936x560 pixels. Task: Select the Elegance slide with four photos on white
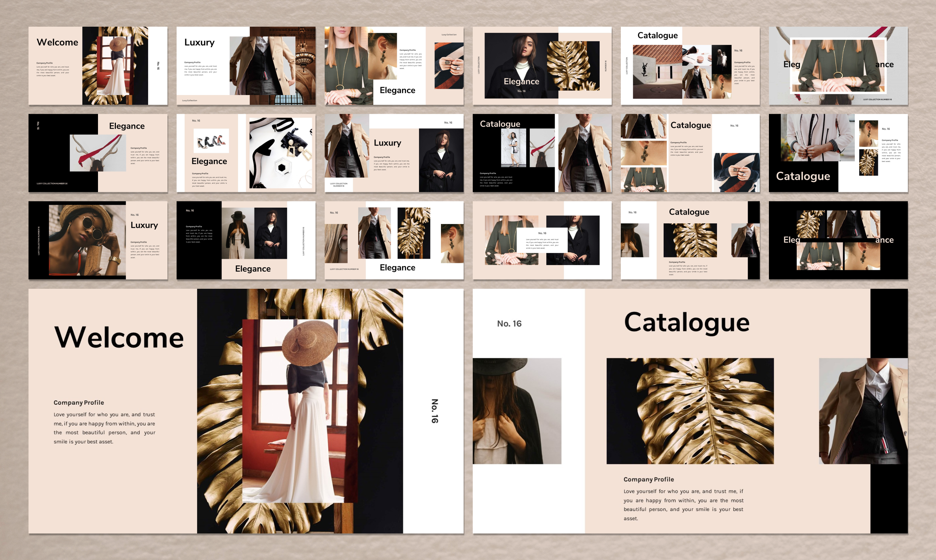[x=394, y=241]
